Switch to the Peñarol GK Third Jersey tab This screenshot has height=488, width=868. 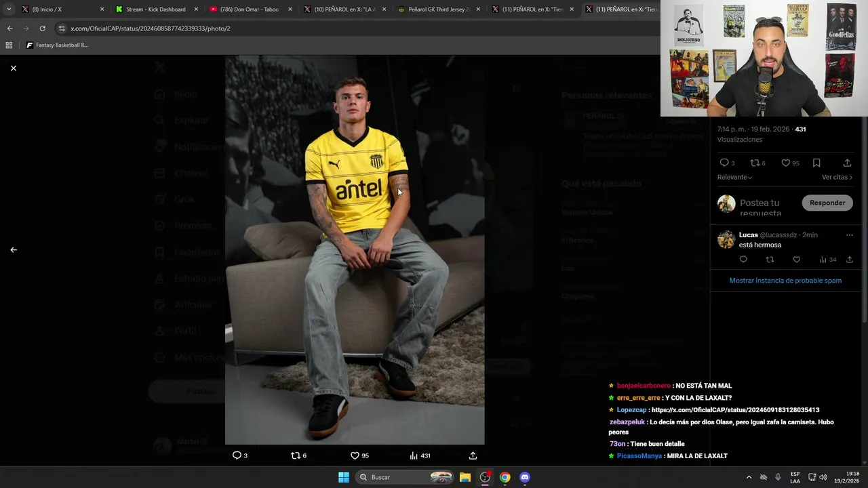[x=438, y=9]
